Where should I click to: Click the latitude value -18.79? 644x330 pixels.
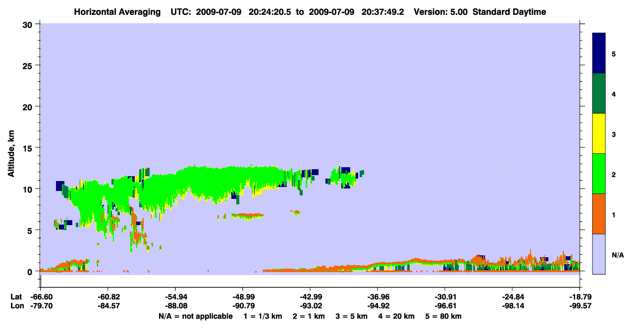point(580,297)
